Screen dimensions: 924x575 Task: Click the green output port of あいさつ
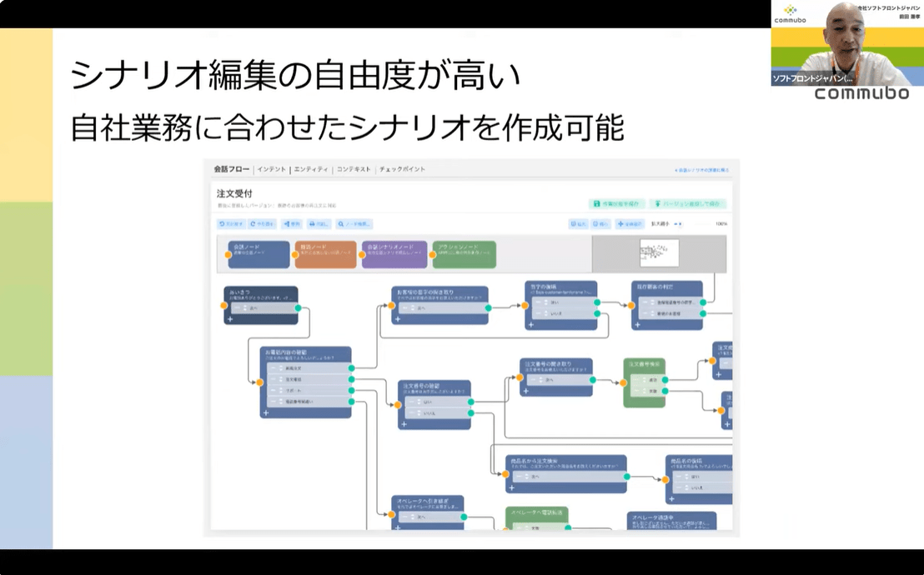(299, 307)
